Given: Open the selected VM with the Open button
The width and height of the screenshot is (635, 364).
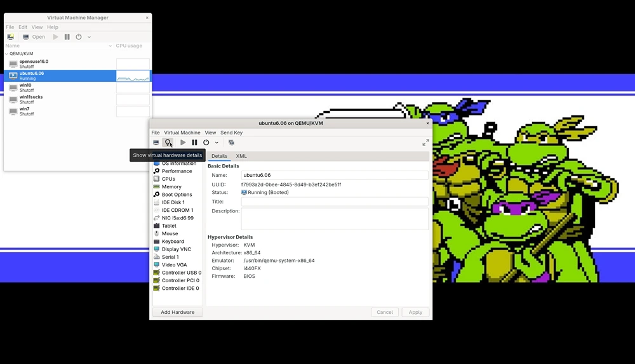Looking at the screenshot, I should pyautogui.click(x=34, y=37).
